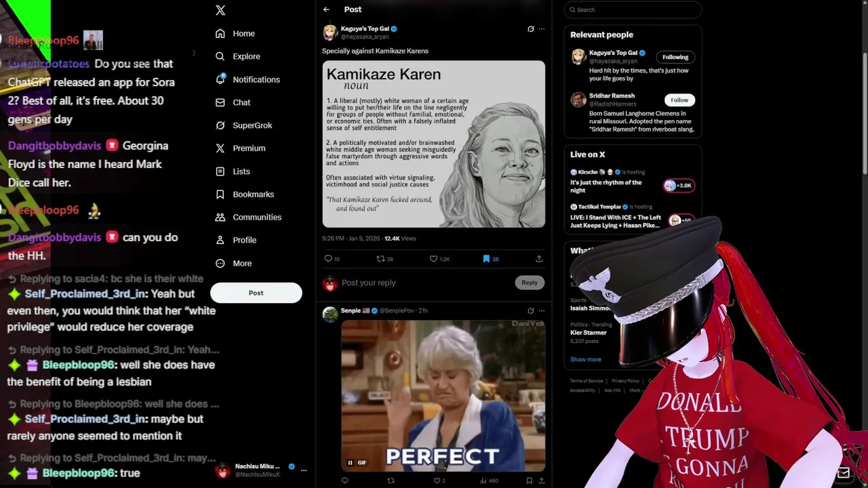Screen dimensions: 868x488
Task: Open your Profile page
Action: pos(244,240)
